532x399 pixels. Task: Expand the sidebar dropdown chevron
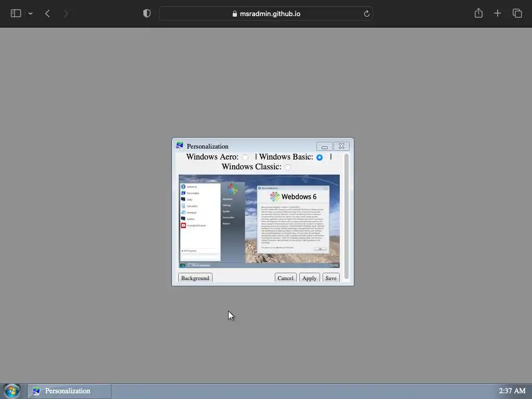pos(31,14)
